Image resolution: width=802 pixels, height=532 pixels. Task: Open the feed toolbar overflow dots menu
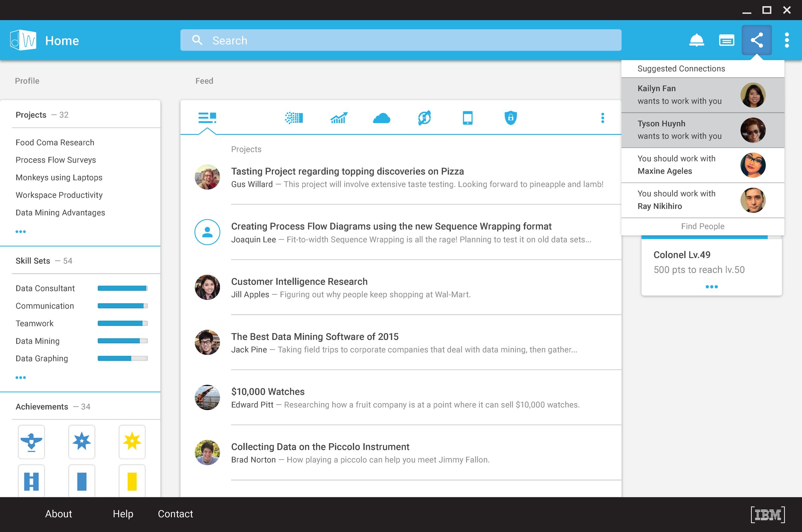pos(602,118)
